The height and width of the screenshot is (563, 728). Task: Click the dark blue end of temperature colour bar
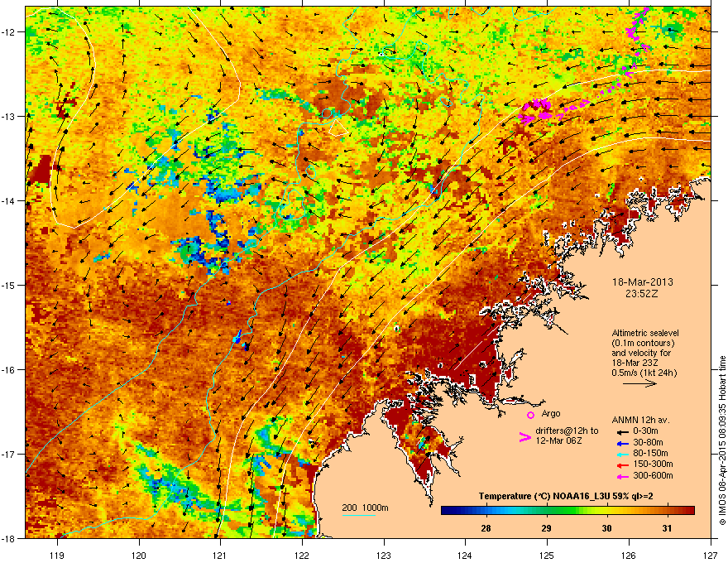click(x=448, y=510)
